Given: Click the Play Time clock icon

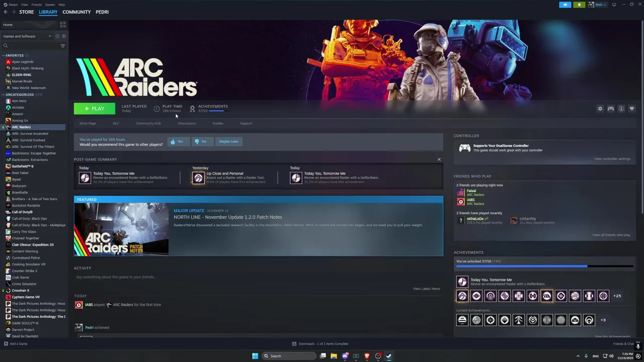Looking at the screenshot, I should [x=156, y=109].
